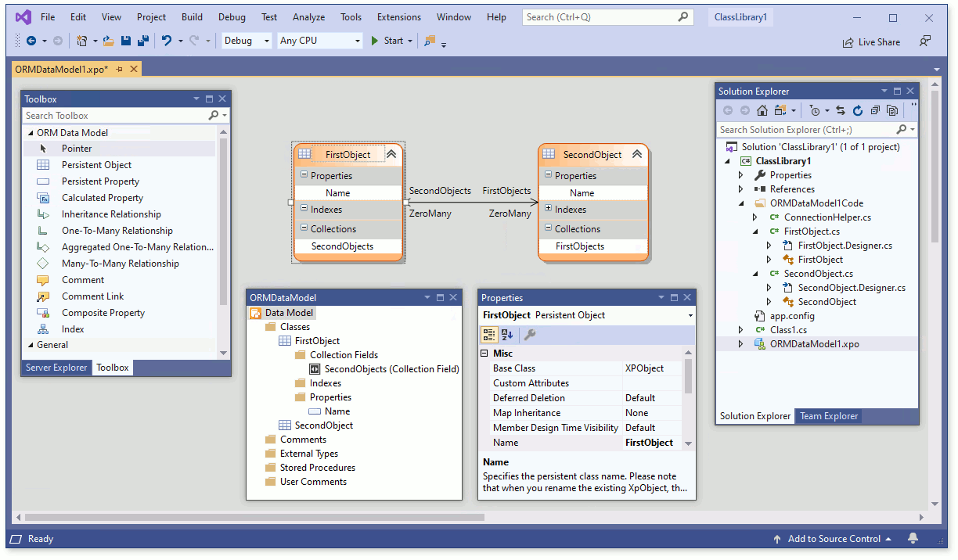Open the Debug configuration dropdown
958x560 pixels.
[247, 41]
